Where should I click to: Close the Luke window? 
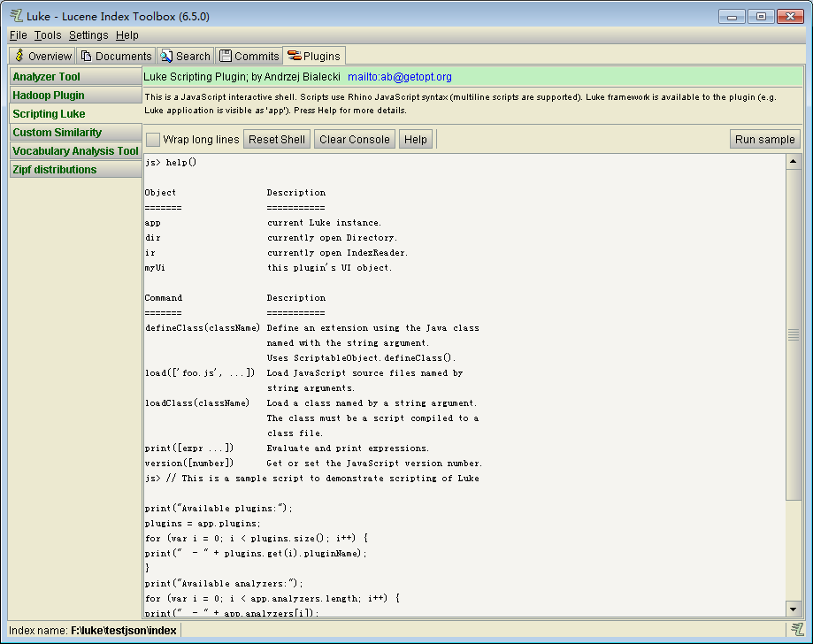point(790,17)
